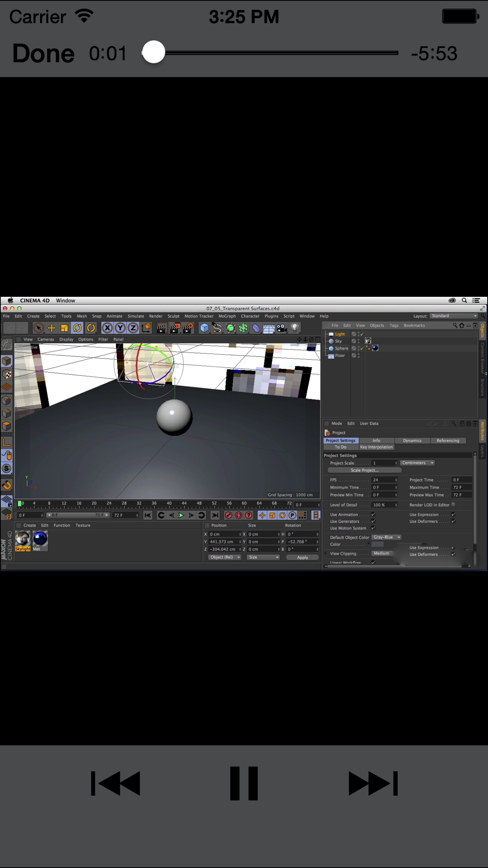
Task: Add a light with the bulb icon
Action: click(x=295, y=328)
